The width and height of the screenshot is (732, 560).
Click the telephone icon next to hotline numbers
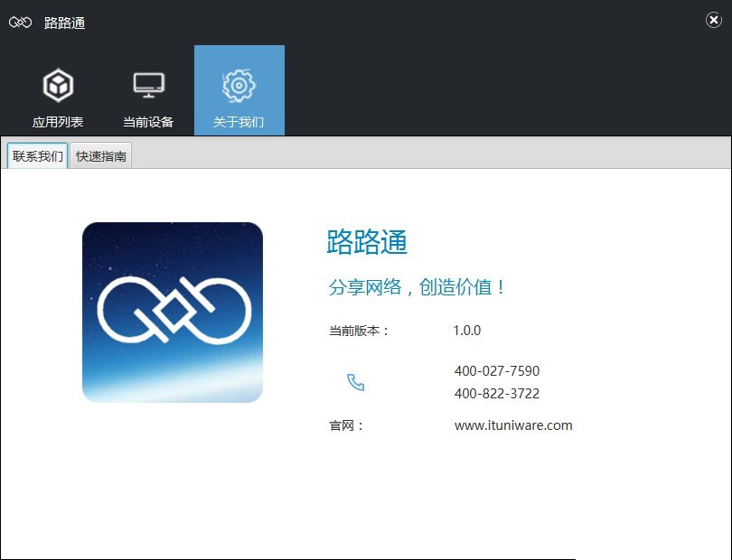356,382
